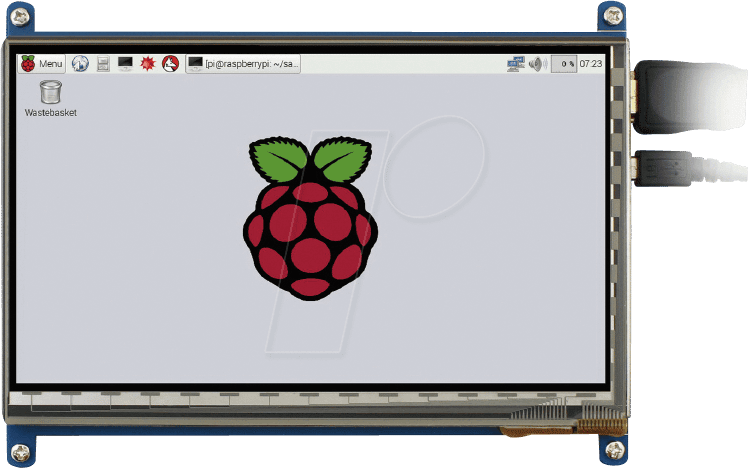Open the Raspberry Pi Menu button
This screenshot has height=468, width=748.
pos(42,63)
